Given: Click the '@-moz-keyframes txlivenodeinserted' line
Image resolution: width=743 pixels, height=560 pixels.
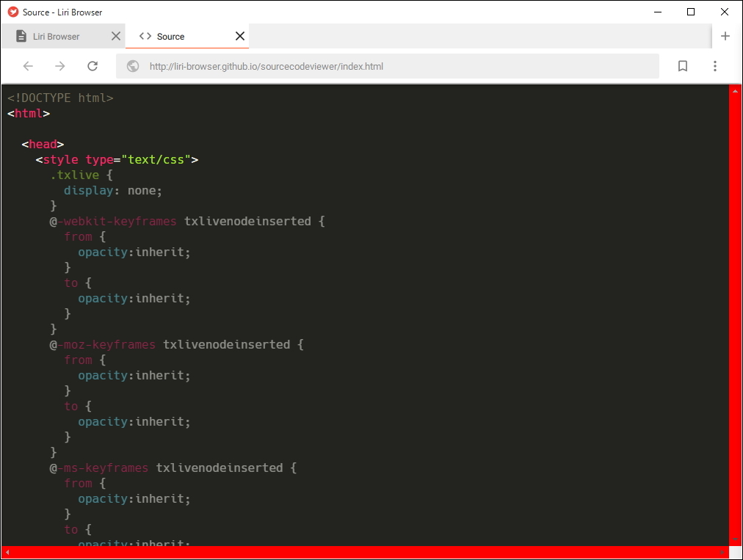Looking at the screenshot, I should pos(177,344).
